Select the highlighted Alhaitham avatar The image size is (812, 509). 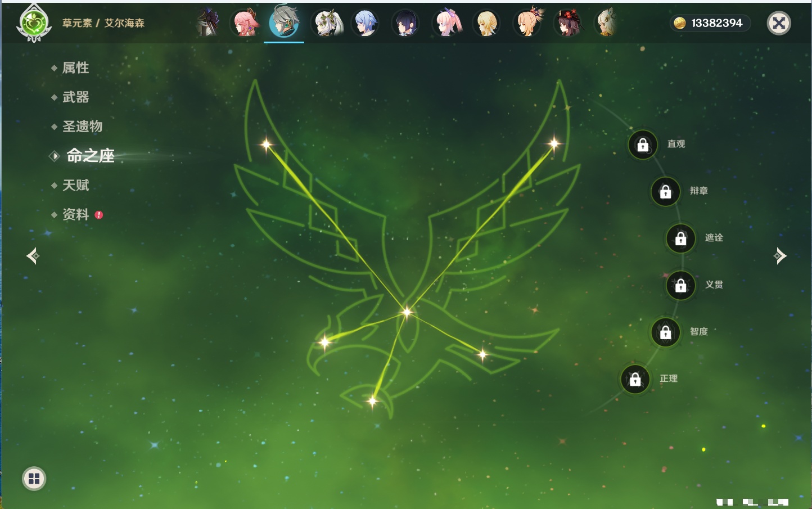tap(284, 22)
